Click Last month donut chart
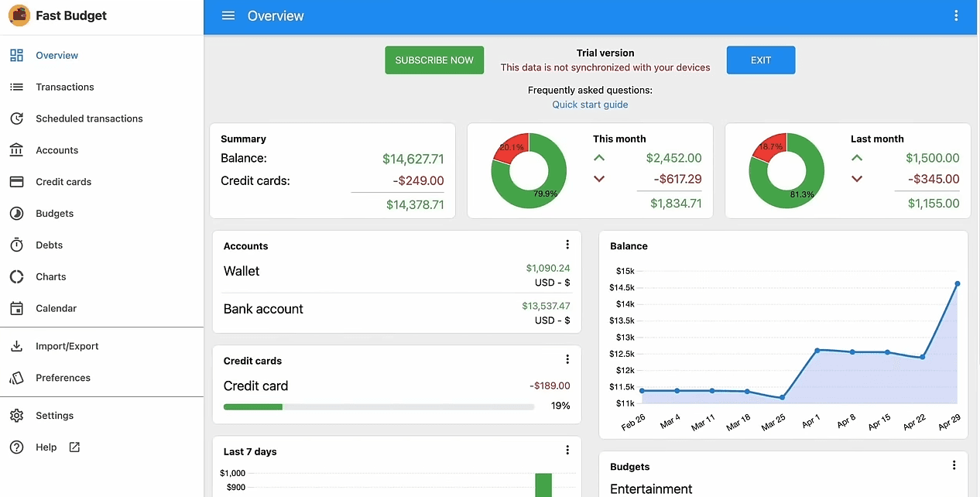Image resolution: width=980 pixels, height=497 pixels. point(787,170)
